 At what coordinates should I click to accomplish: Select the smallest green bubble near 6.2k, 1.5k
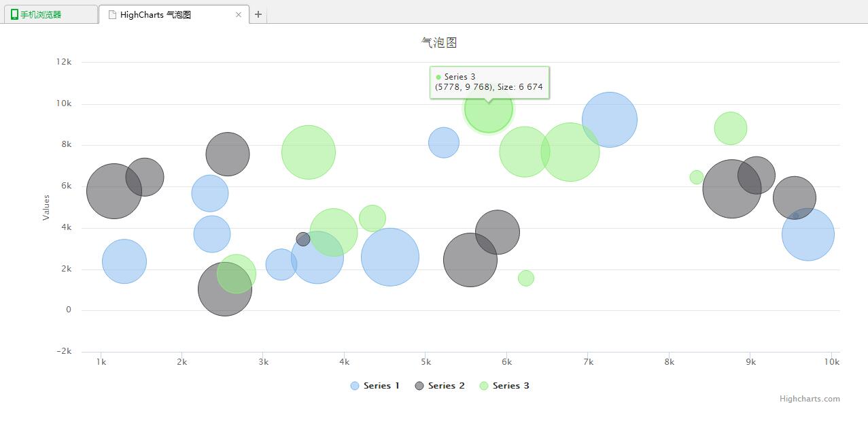pos(525,278)
